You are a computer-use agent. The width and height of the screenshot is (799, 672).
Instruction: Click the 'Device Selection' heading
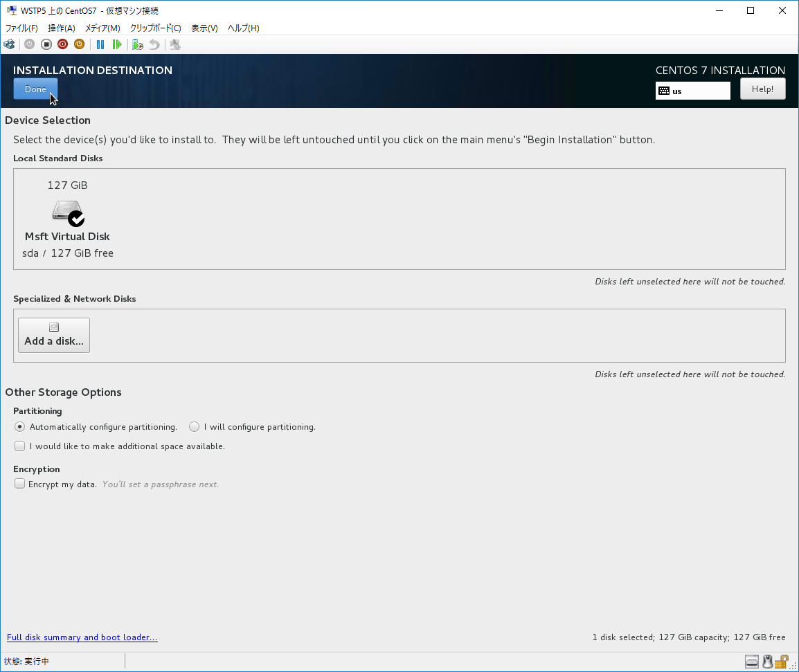(48, 120)
